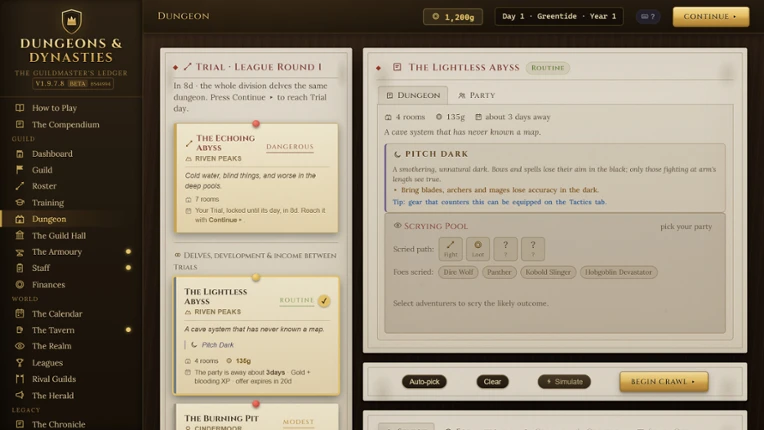Image resolution: width=764 pixels, height=430 pixels.
Task: Click the Tactics tab tip link
Action: click(499, 202)
